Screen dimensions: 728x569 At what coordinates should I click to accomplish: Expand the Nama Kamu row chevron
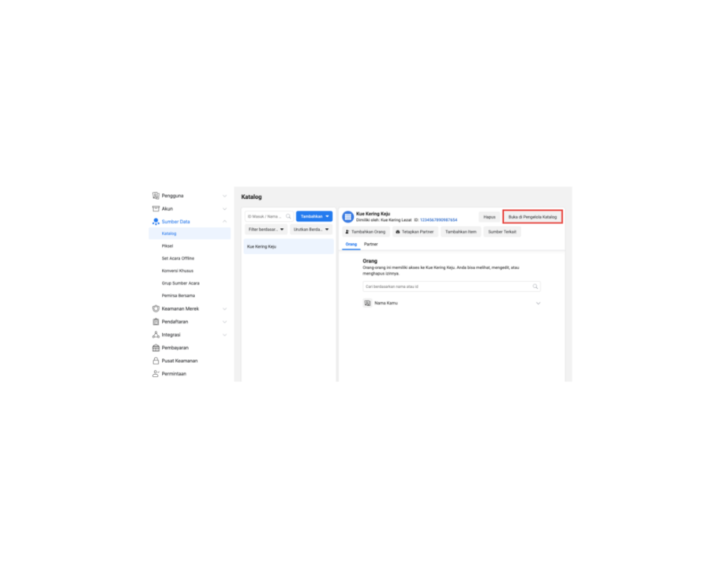(x=538, y=303)
